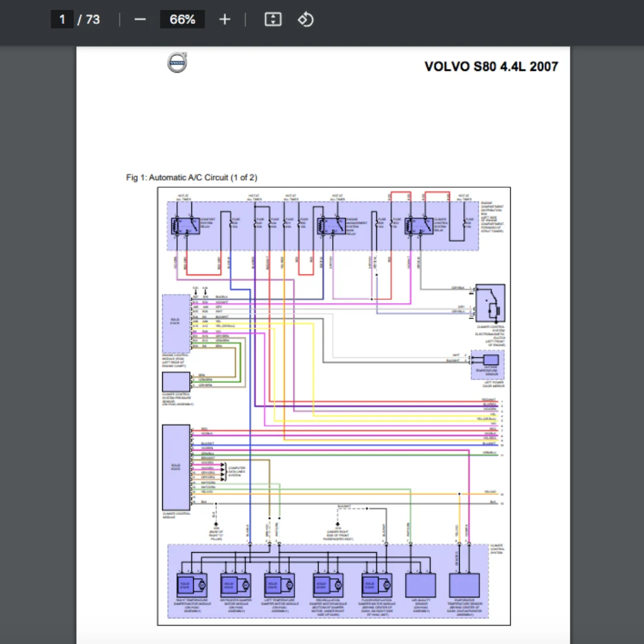Click the recirculation damper motor module

[328, 585]
